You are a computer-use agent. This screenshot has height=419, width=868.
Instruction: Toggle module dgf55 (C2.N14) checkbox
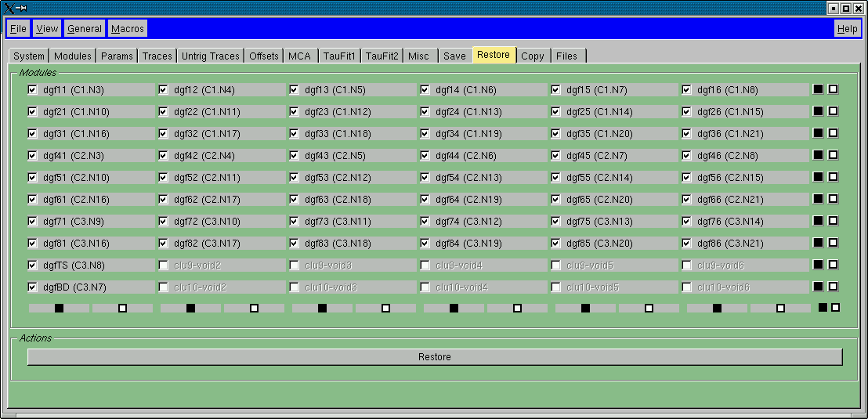tap(555, 178)
